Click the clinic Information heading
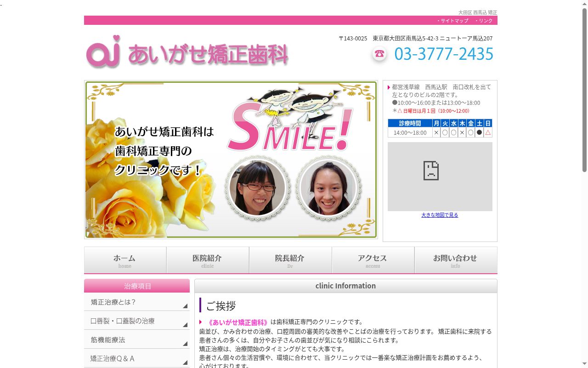Viewport: 588px width, 368px height. [345, 286]
